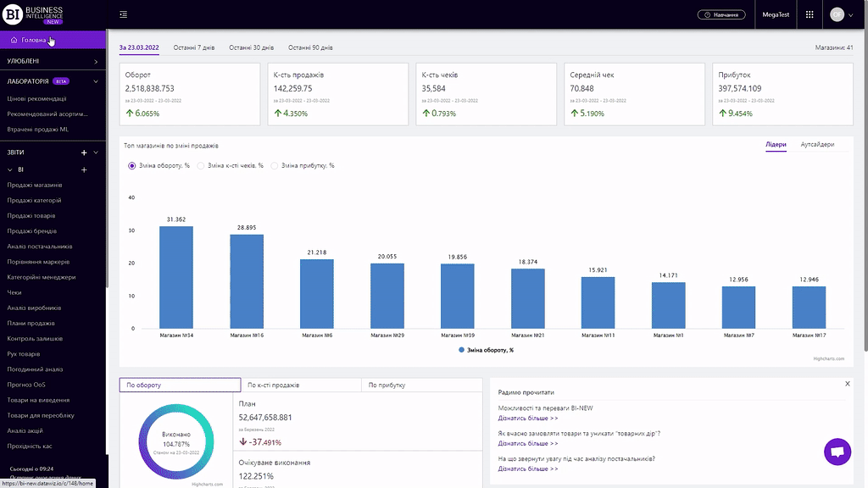Open the purple chat support bubble

click(837, 452)
